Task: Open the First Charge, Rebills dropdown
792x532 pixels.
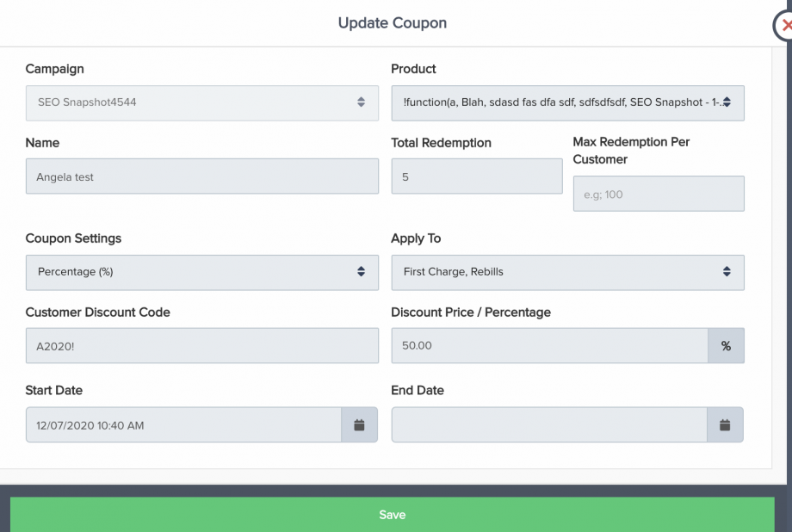Action: pyautogui.click(x=558, y=272)
